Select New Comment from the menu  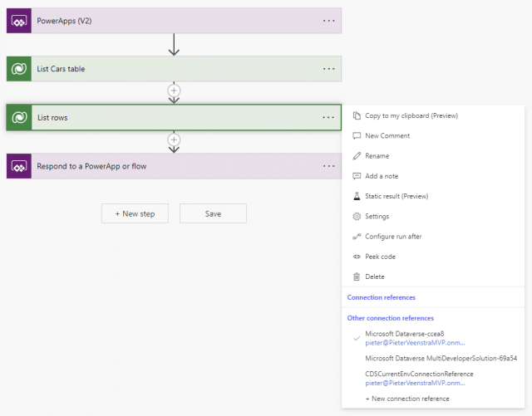point(433,135)
